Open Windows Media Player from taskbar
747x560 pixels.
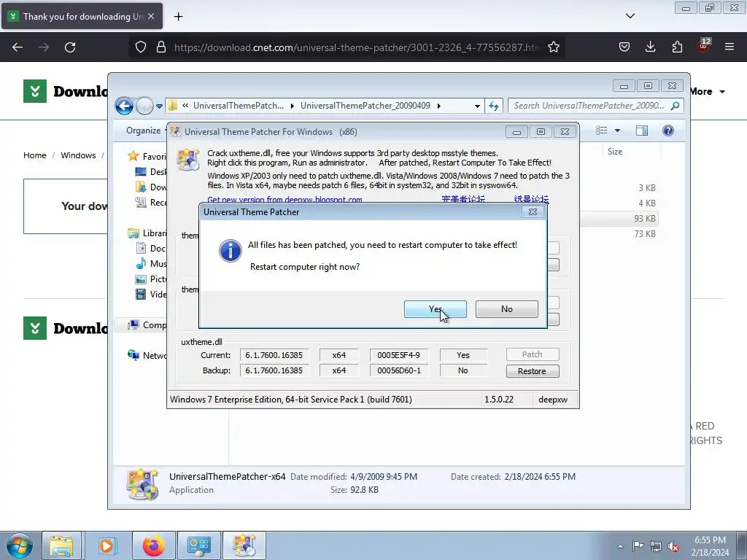pyautogui.click(x=107, y=545)
